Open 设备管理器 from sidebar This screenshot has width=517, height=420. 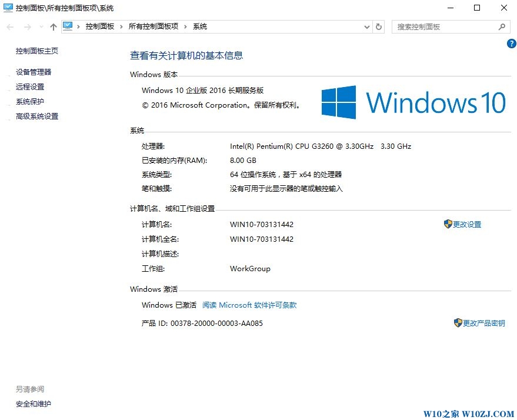click(34, 72)
